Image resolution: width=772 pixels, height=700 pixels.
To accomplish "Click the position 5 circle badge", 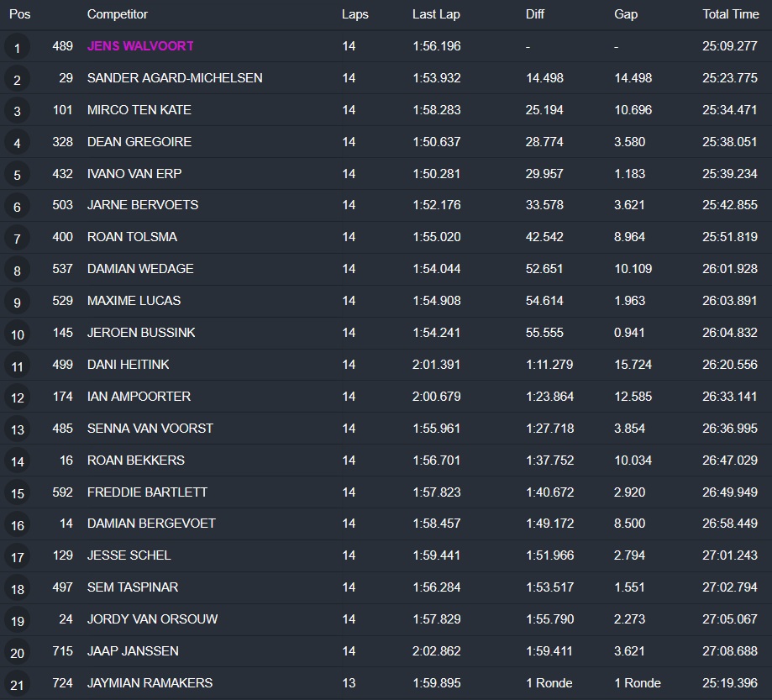I will 17,175.
